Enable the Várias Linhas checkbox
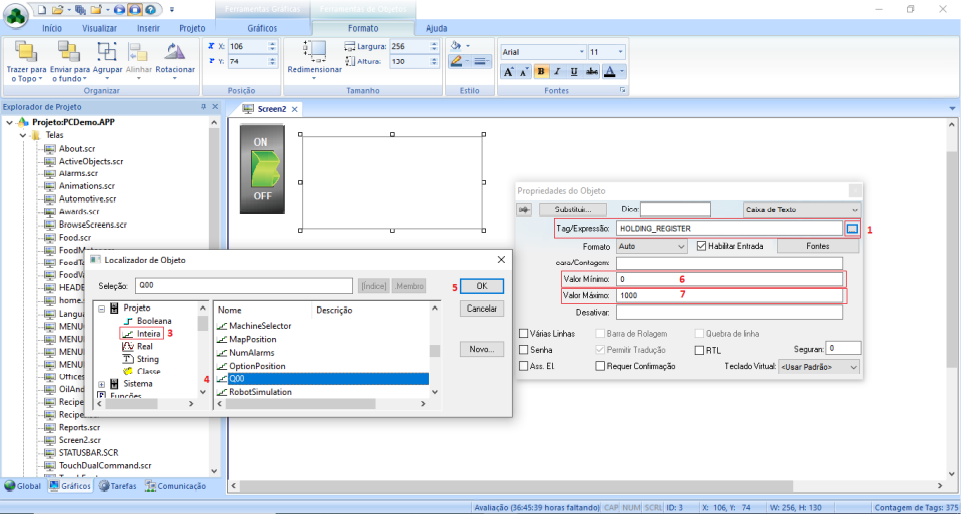 [x=525, y=333]
